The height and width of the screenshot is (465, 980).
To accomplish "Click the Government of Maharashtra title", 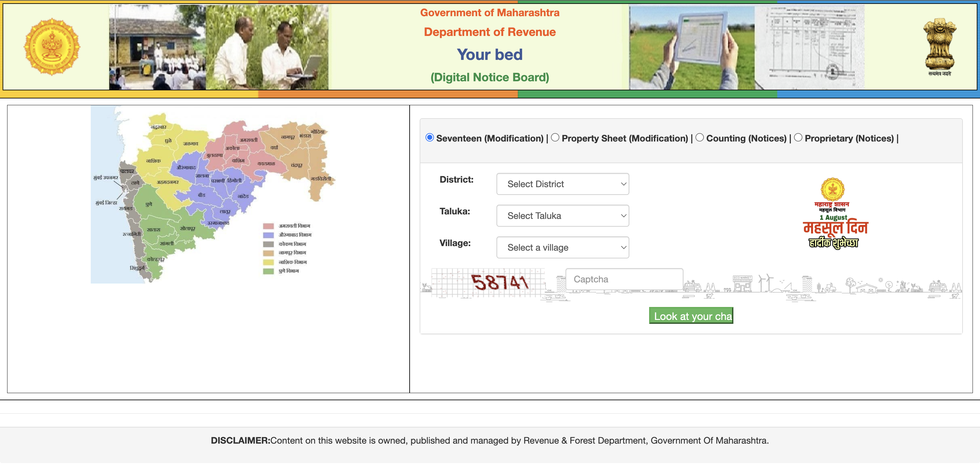I will click(490, 13).
